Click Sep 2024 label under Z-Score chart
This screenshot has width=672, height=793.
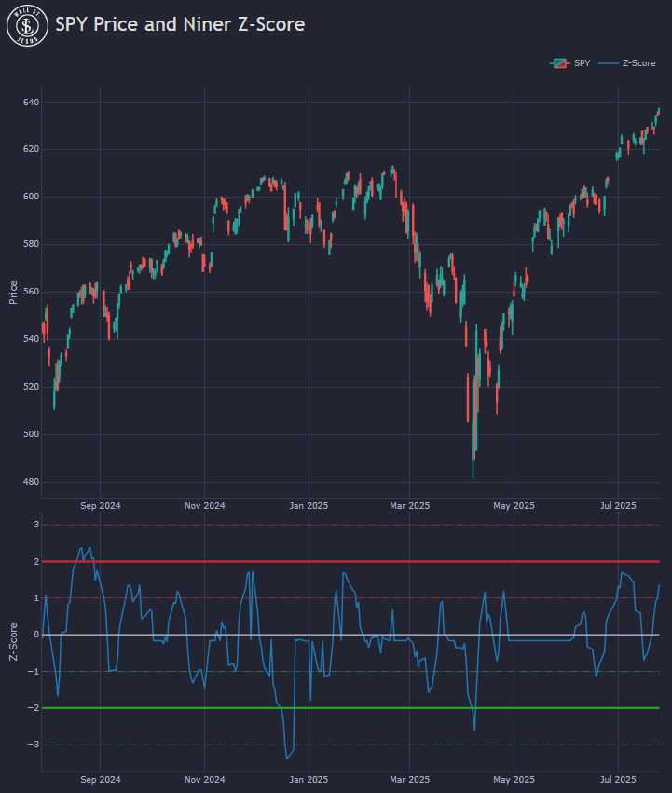(x=100, y=780)
